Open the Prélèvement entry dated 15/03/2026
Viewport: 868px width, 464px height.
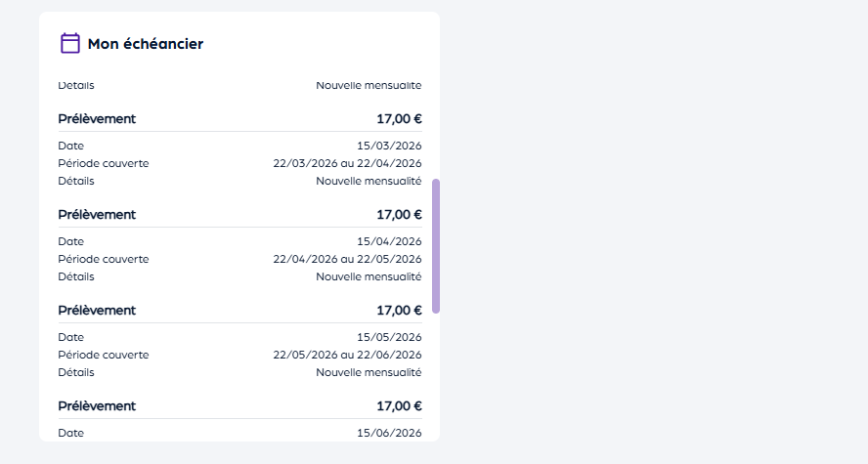(97, 119)
